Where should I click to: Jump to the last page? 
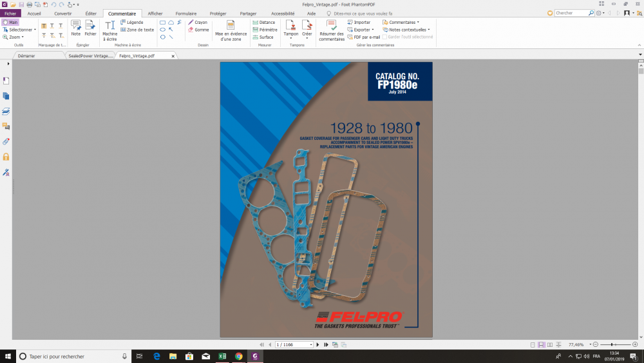pos(326,344)
